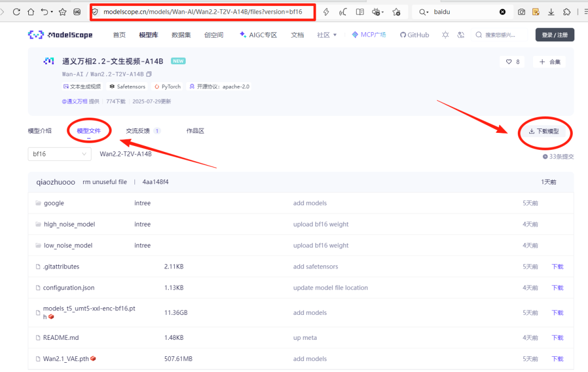Switch to 交流反馈 tab
This screenshot has height=372, width=588.
pos(138,131)
